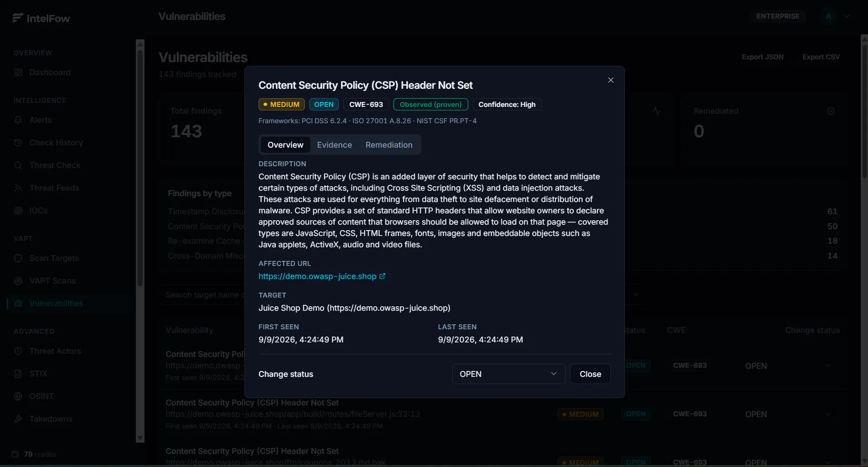
Task: Open IOCs icon in sidebar
Action: (18, 211)
